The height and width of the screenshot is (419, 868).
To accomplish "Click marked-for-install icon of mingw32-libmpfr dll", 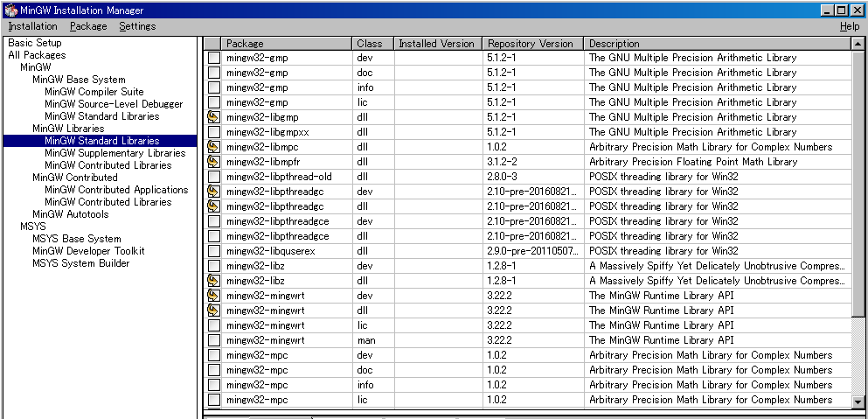I will (213, 162).
